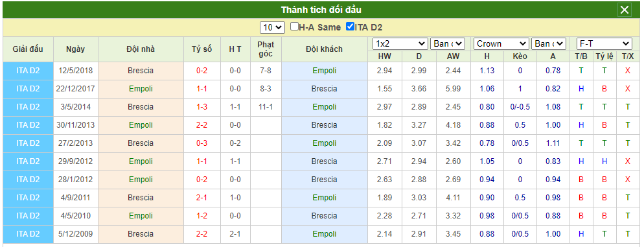Expand the Ban dropdown next to Crown
This screenshot has height=247, width=644.
click(x=548, y=43)
